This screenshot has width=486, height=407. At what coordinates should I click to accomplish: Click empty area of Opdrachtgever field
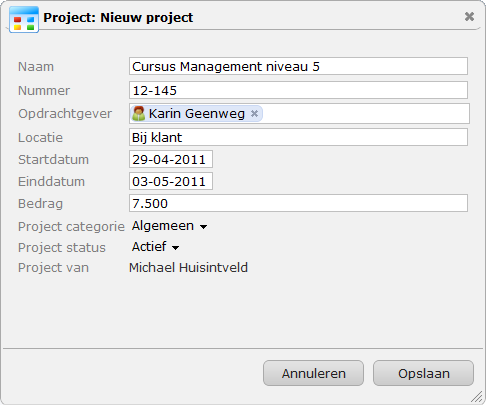(x=365, y=114)
